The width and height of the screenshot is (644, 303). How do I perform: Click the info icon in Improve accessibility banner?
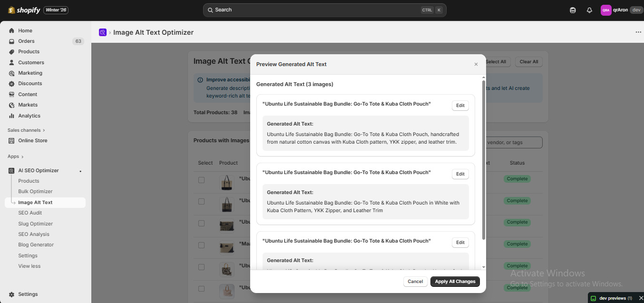tap(200, 80)
